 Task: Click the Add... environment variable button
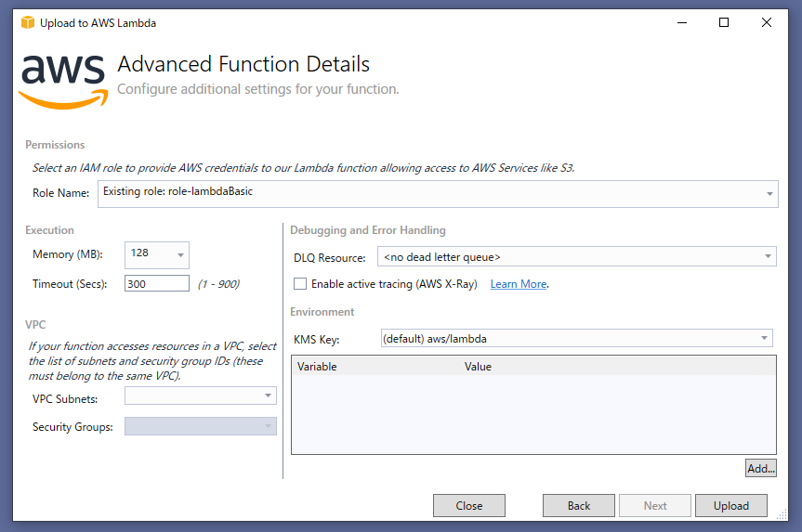point(760,469)
